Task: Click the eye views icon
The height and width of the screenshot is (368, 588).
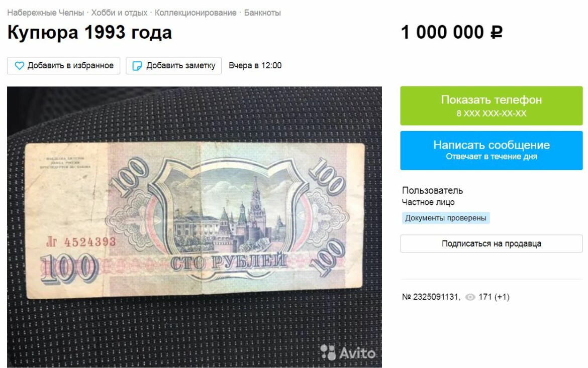Action: [470, 297]
